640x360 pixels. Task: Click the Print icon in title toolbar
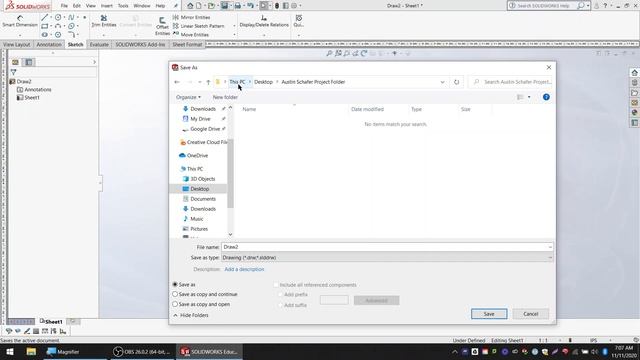point(238,6)
